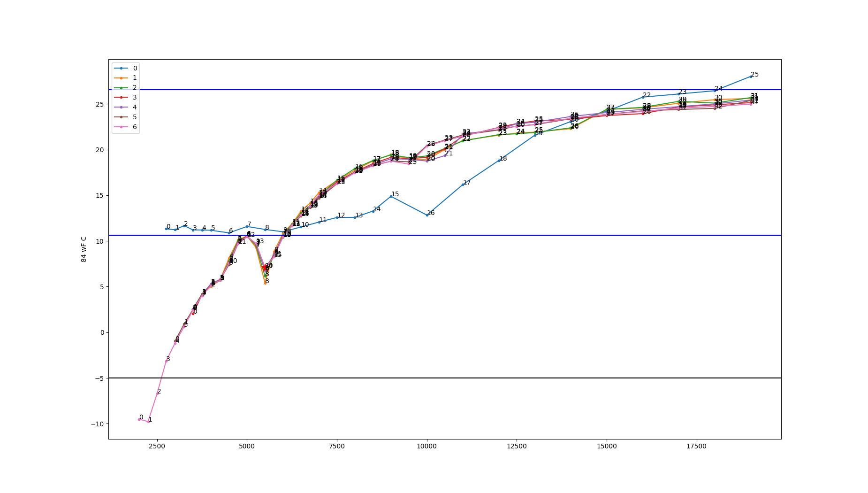Click blue series point labeled 13
The image size is (868, 493).
[x=355, y=217]
